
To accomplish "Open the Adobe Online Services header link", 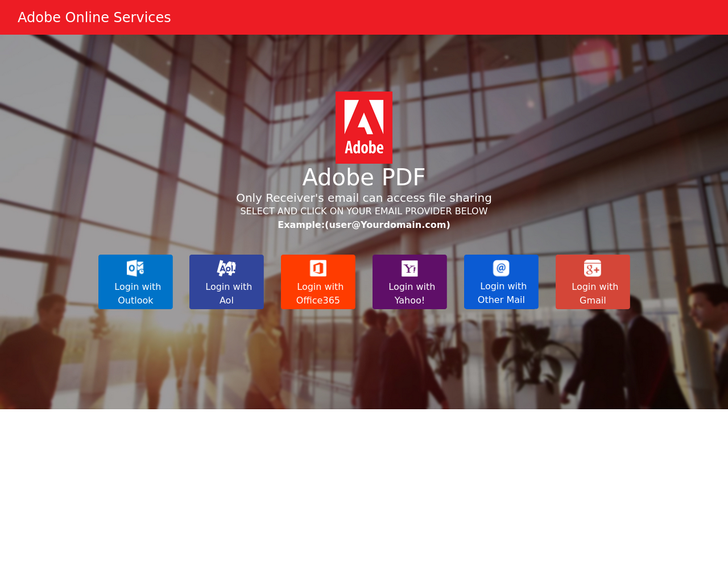I will tap(94, 18).
